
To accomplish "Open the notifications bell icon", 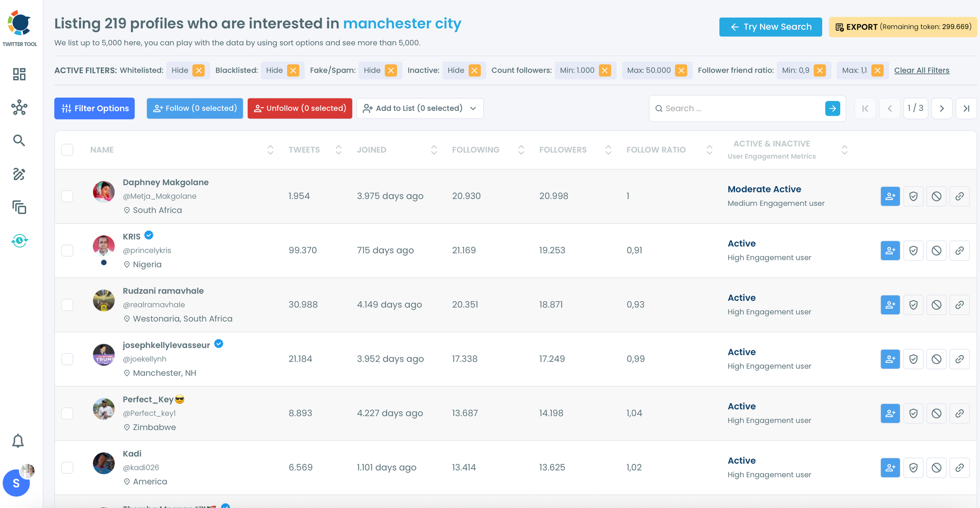I will [x=18, y=441].
